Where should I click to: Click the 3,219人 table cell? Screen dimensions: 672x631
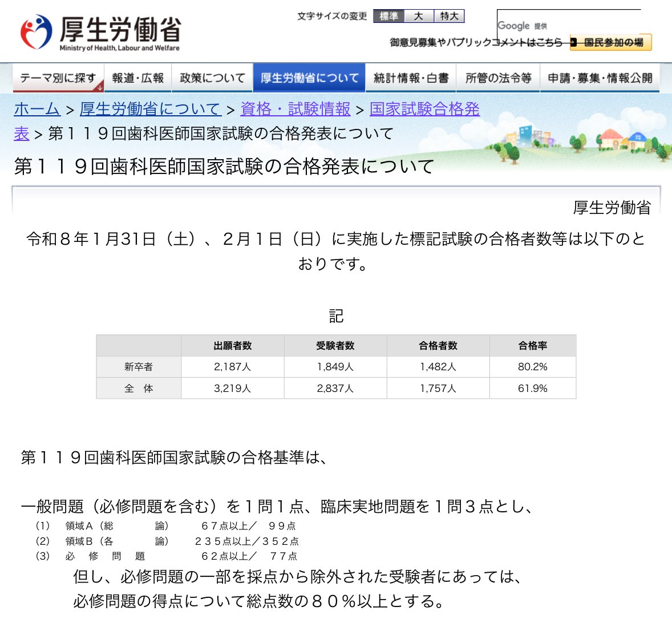click(233, 389)
